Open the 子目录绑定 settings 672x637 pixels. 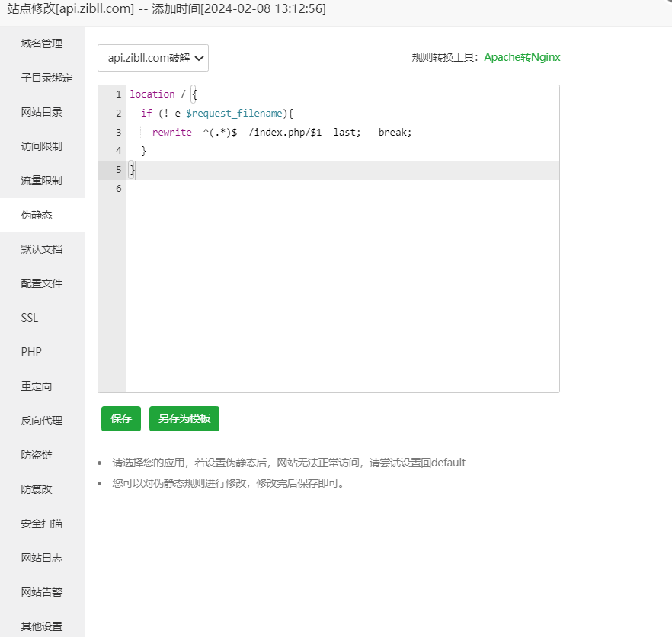42,78
